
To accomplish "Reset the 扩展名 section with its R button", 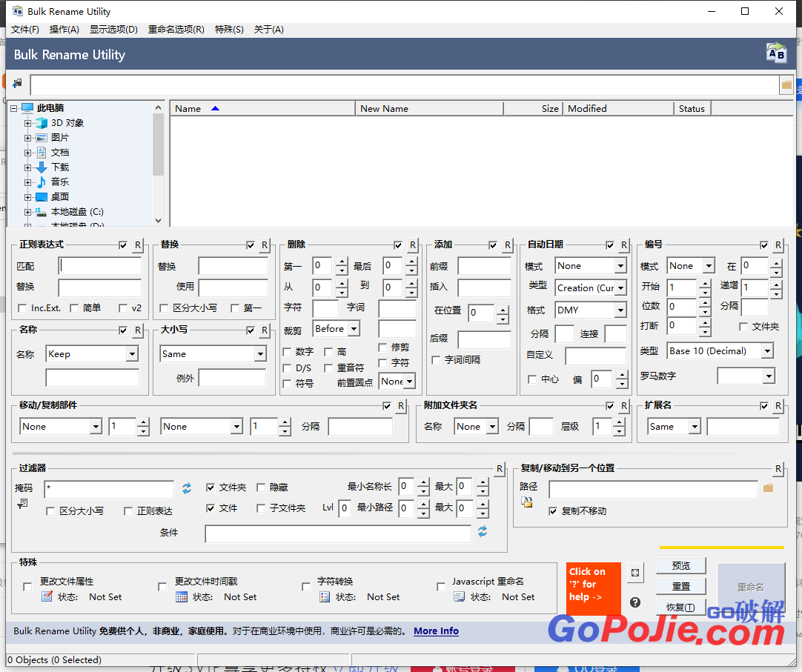I will [778, 405].
